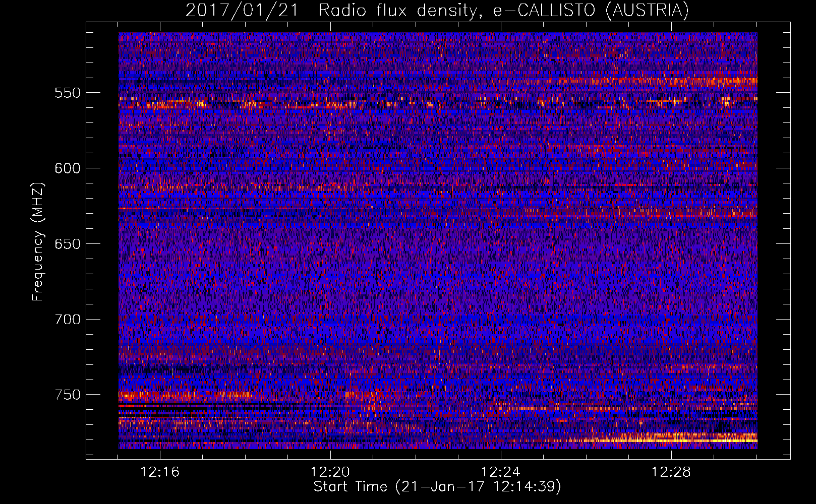Click the 700 frequency tick label
The image size is (816, 504).
(68, 319)
